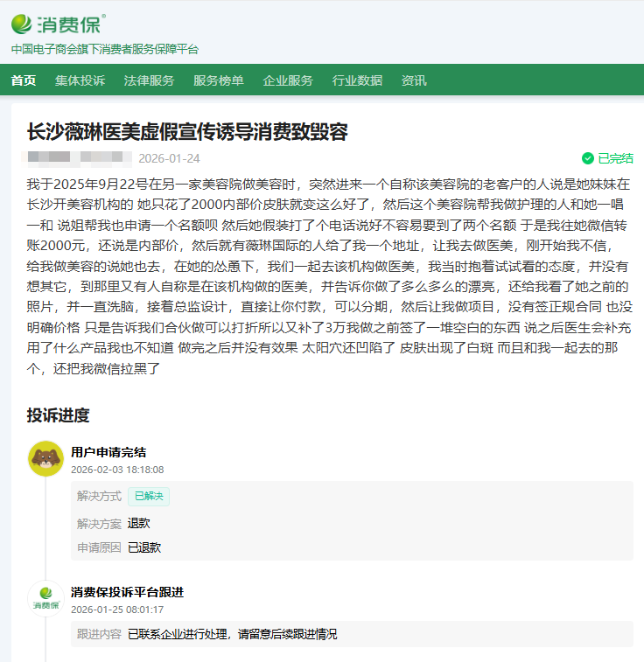Viewport: 644px width, 662px height.
Task: Click the 已解决 status tag
Action: pos(149,496)
